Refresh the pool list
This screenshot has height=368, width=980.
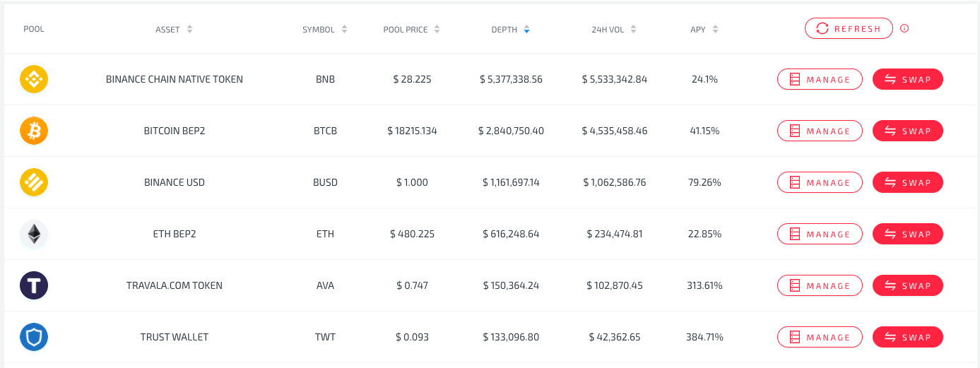tap(849, 28)
